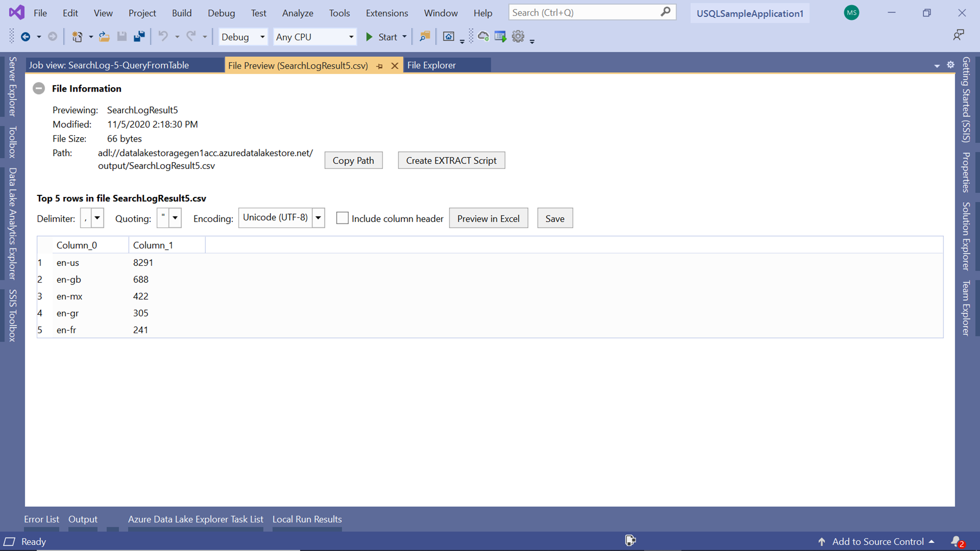980x551 pixels.
Task: Click the Live Share feedback icon
Action: pos(958,35)
